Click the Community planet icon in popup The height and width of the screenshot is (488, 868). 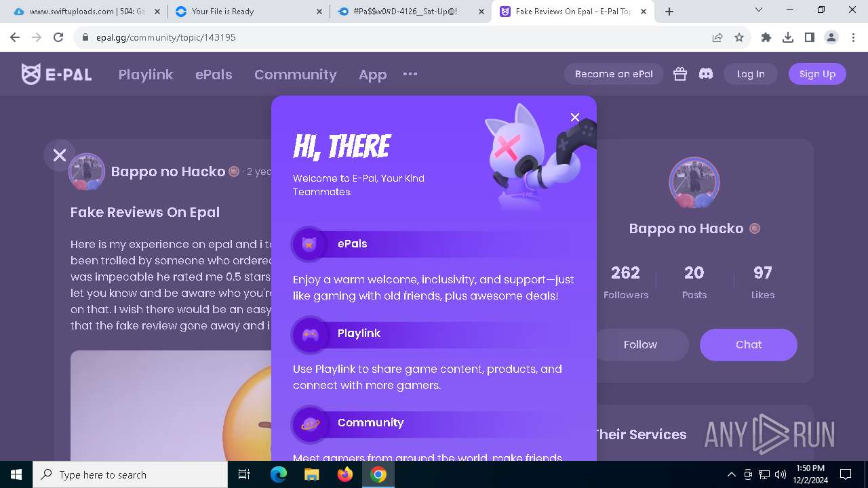pyautogui.click(x=309, y=423)
